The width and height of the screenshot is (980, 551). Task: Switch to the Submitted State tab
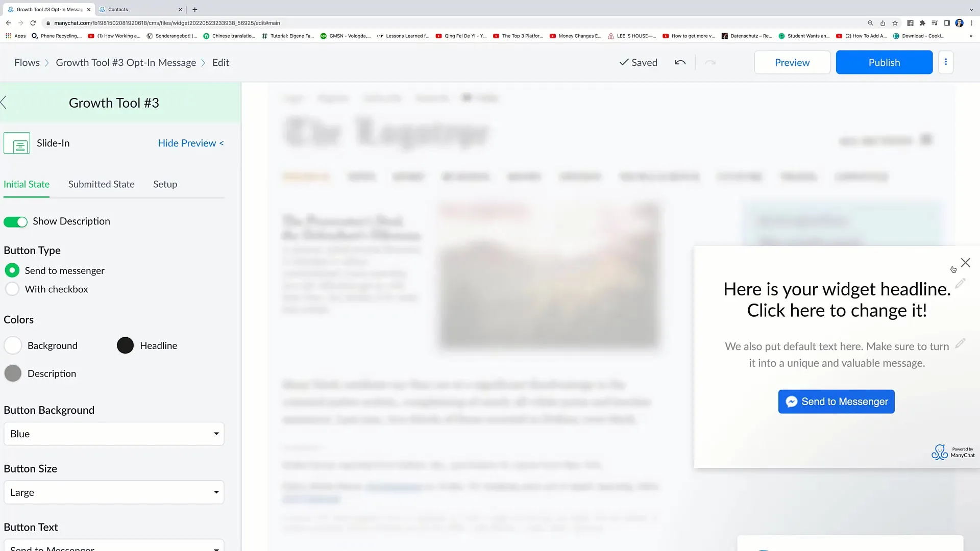pyautogui.click(x=101, y=184)
